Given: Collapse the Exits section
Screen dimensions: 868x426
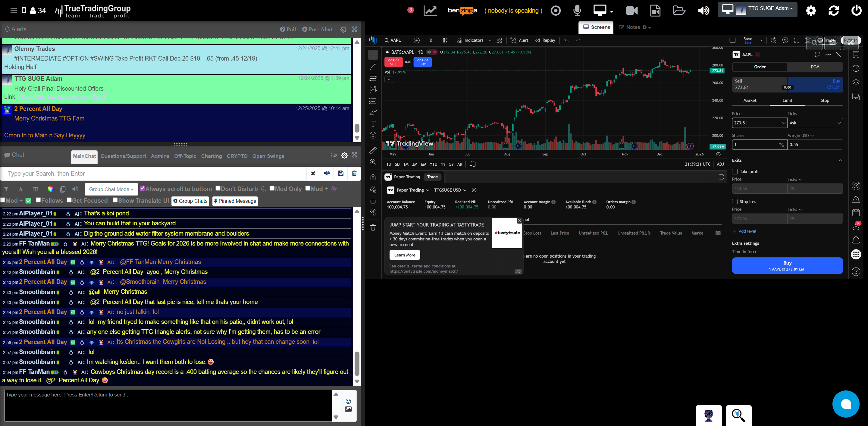Looking at the screenshot, I should tap(840, 160).
